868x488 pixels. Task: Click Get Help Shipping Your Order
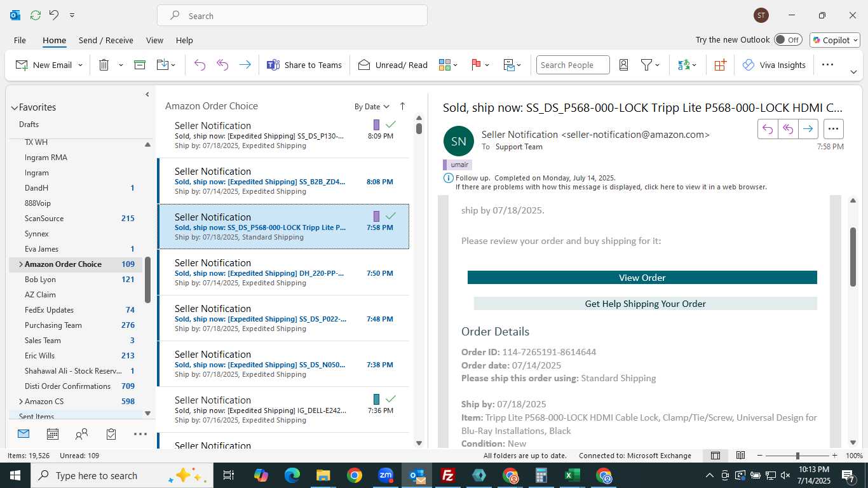[x=646, y=304]
